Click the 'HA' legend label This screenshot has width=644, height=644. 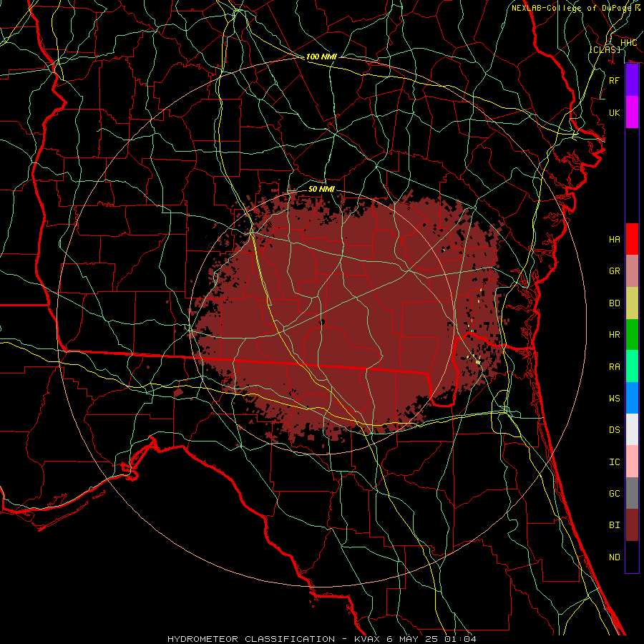(615, 239)
